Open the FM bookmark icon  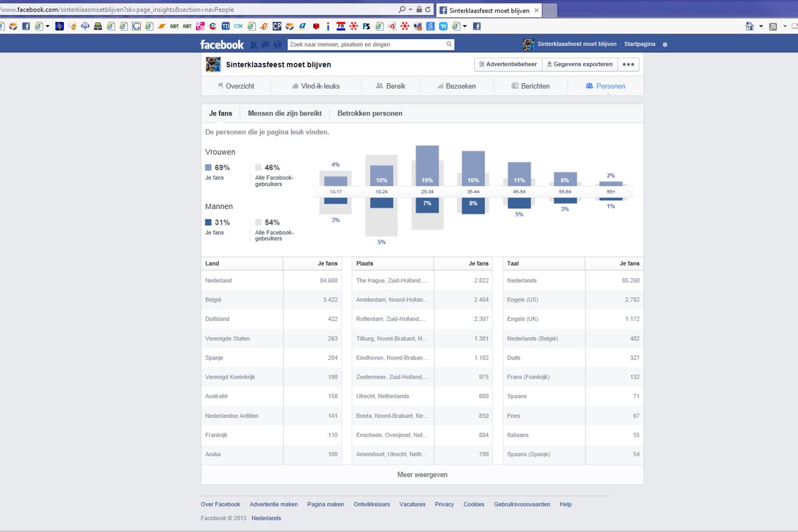341,26
